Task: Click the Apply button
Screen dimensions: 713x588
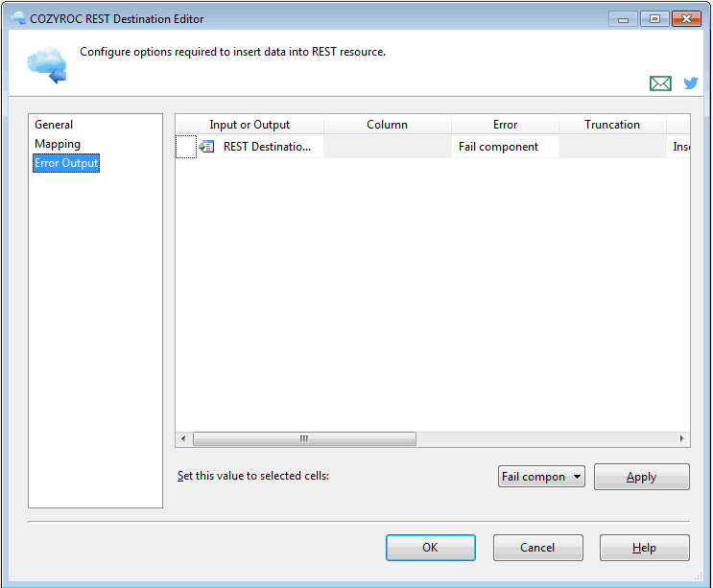Action: coord(642,477)
